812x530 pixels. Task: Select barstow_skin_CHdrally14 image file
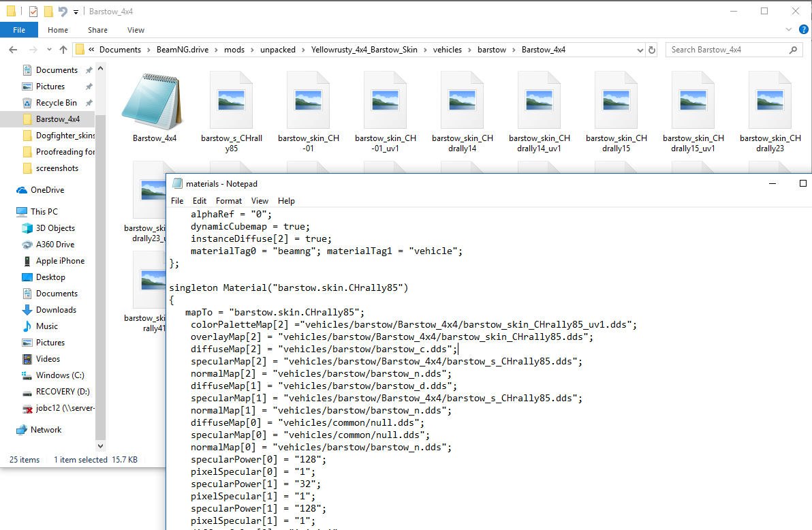click(463, 101)
